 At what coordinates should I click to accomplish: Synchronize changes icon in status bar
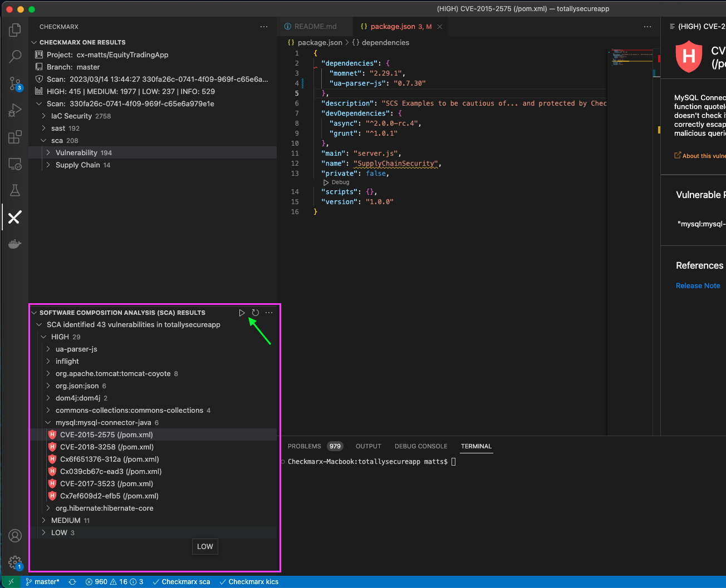pos(72,582)
